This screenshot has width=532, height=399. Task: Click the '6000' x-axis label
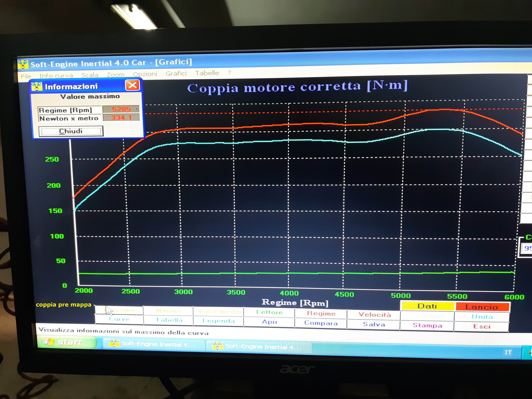[x=514, y=297]
